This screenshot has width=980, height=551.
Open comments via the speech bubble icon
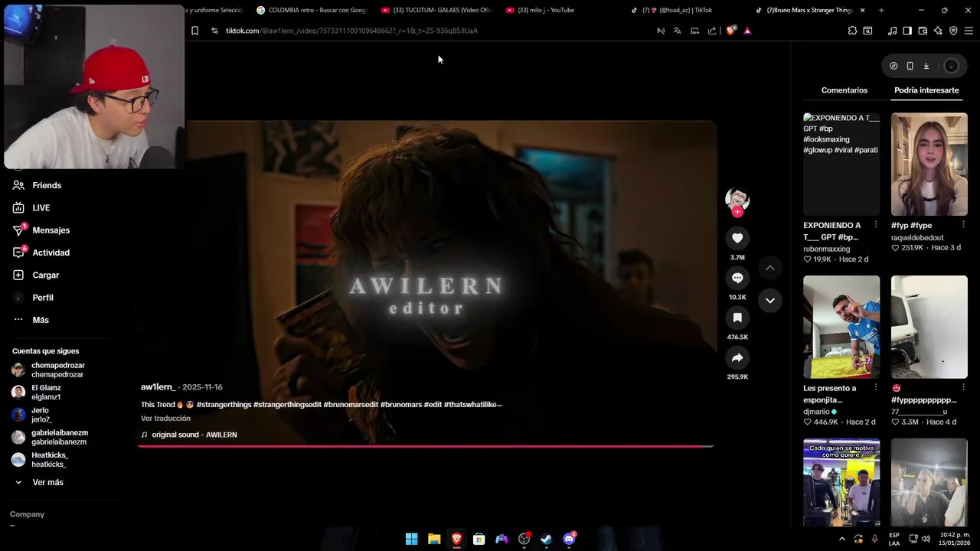click(737, 278)
